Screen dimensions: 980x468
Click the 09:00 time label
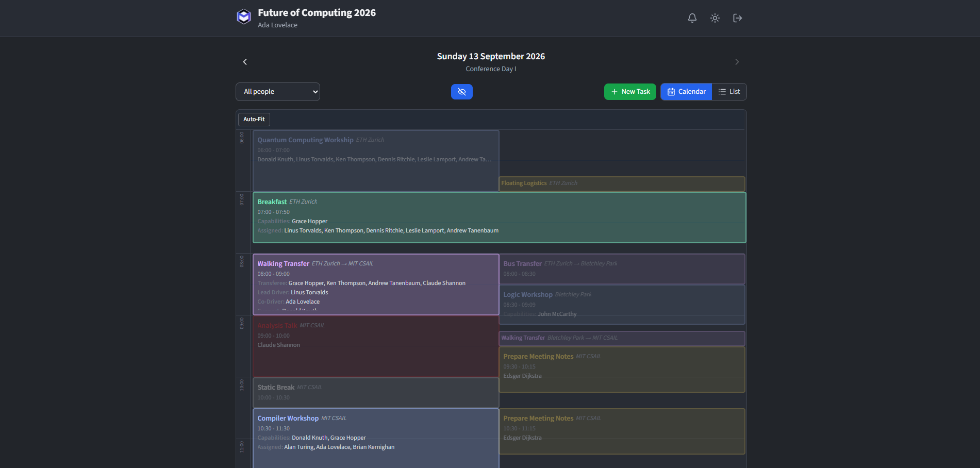pos(242,323)
